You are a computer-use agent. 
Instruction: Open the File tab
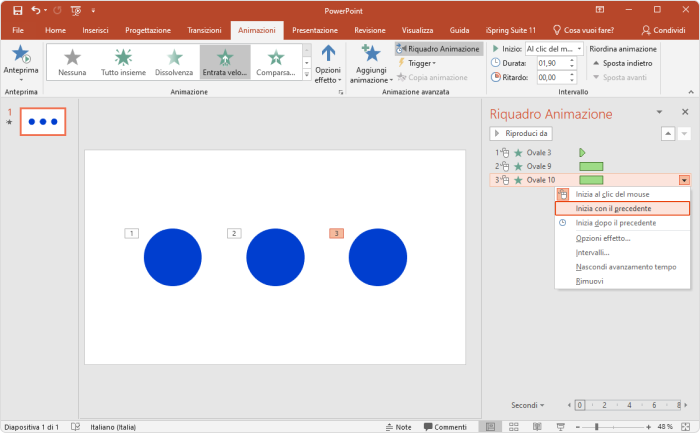click(x=18, y=30)
